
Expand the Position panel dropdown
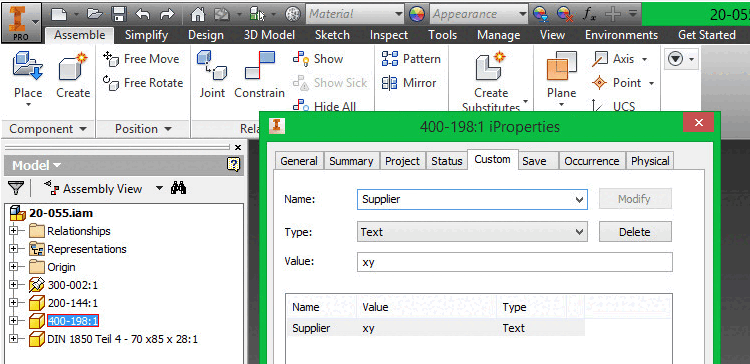[143, 129]
